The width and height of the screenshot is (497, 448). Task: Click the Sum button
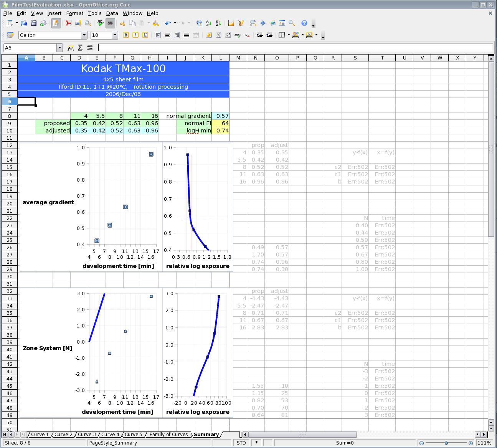point(80,48)
